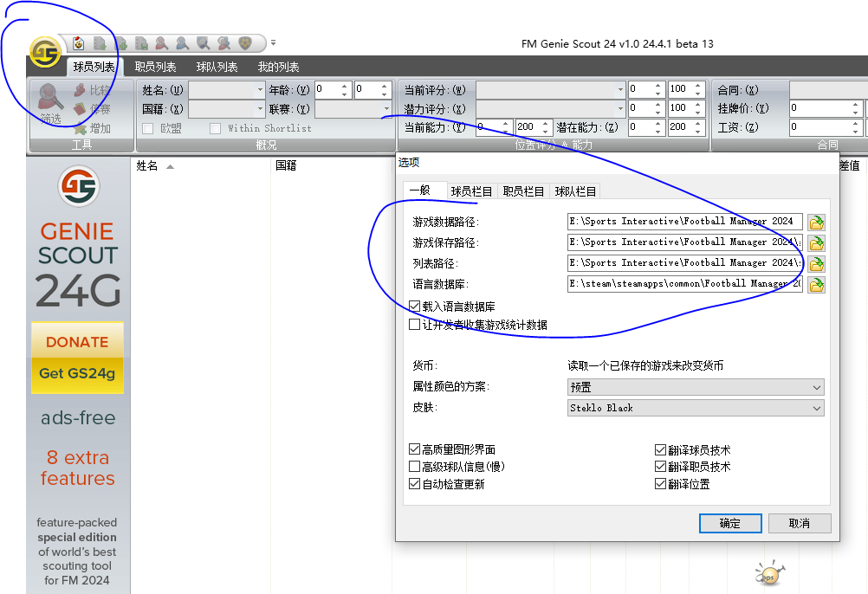Uncheck 翻译球员技术
868x594 pixels.
660,449
